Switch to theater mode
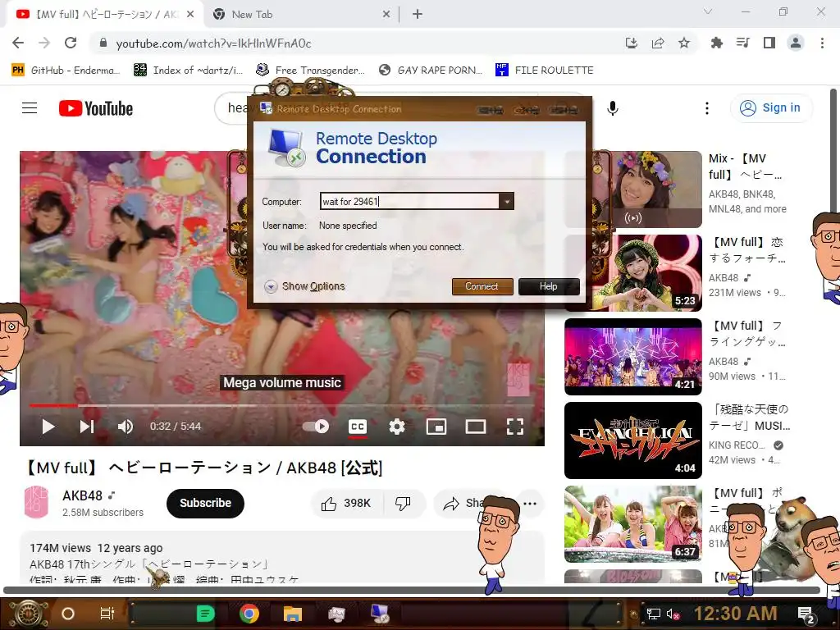Viewport: 840px width, 630px height. pos(476,427)
